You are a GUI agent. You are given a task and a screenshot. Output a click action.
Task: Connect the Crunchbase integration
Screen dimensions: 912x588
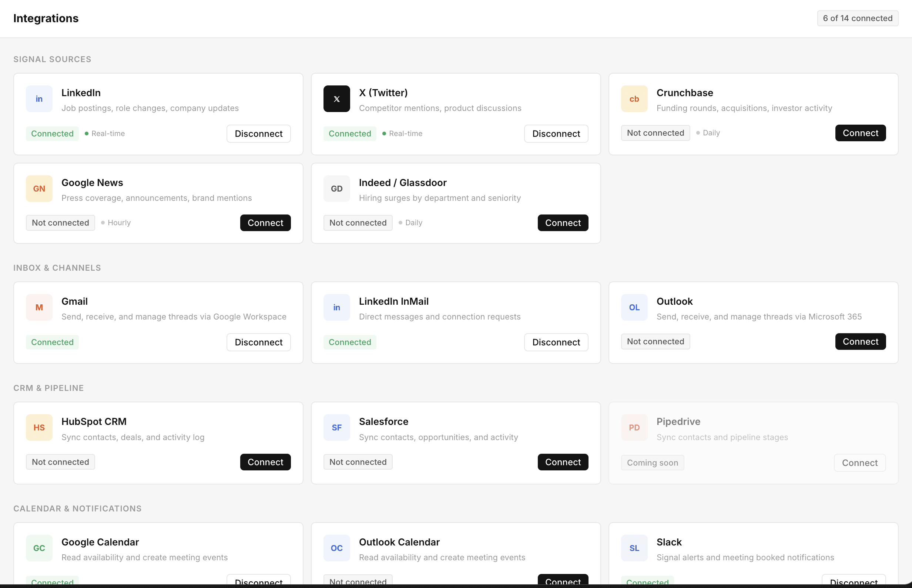click(860, 133)
